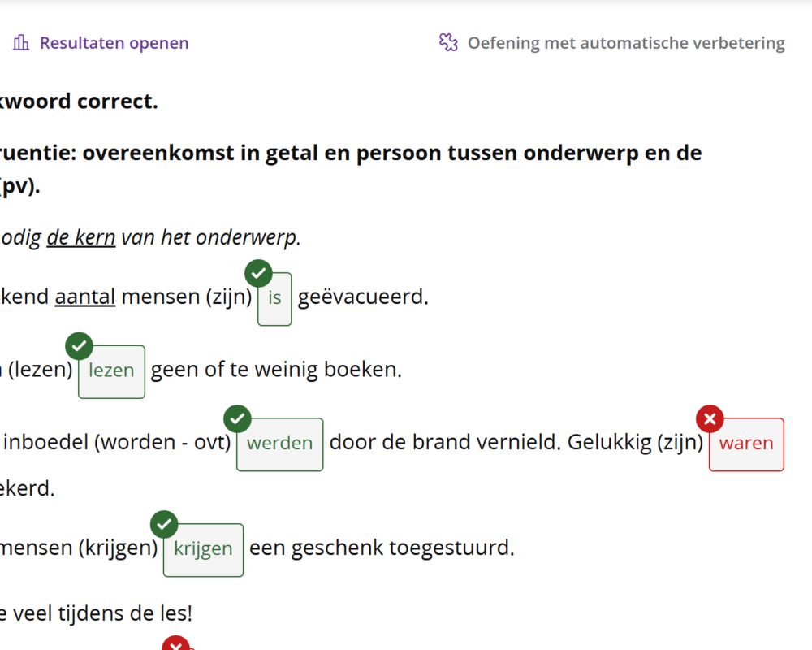Click the puzzle piece icon for automatische verbetering

pos(448,41)
